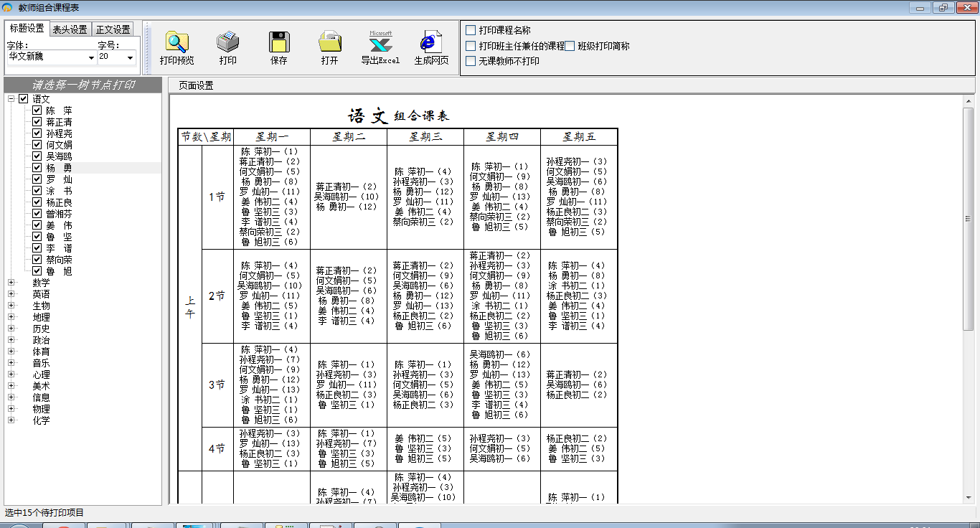The width and height of the screenshot is (980, 528).
Task: Click the 打印 printer icon
Action: tap(227, 43)
